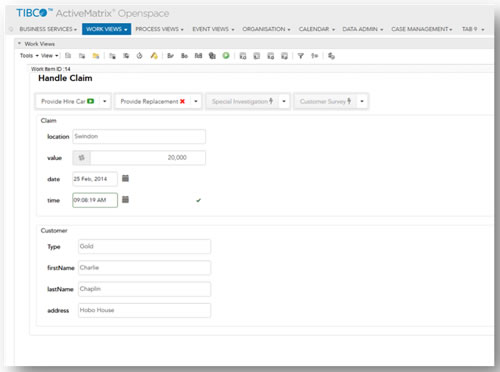Click the address field containing Hobo House

tap(144, 310)
